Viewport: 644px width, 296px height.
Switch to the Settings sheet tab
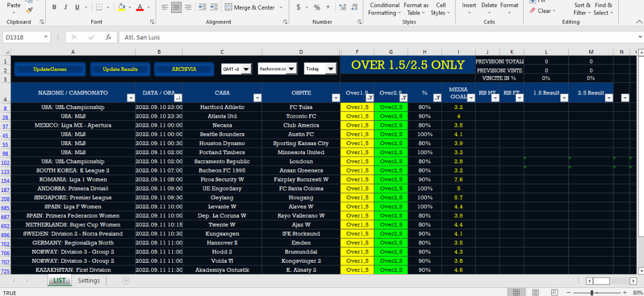pos(89,280)
